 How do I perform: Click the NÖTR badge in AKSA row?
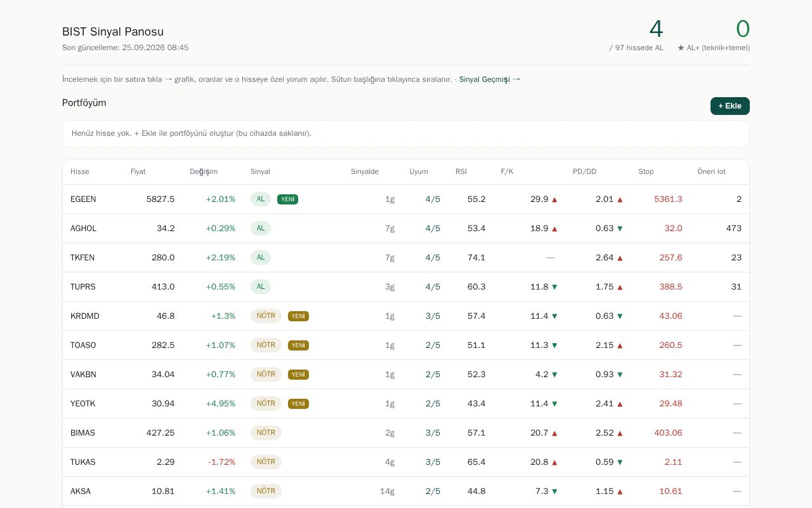(x=266, y=491)
